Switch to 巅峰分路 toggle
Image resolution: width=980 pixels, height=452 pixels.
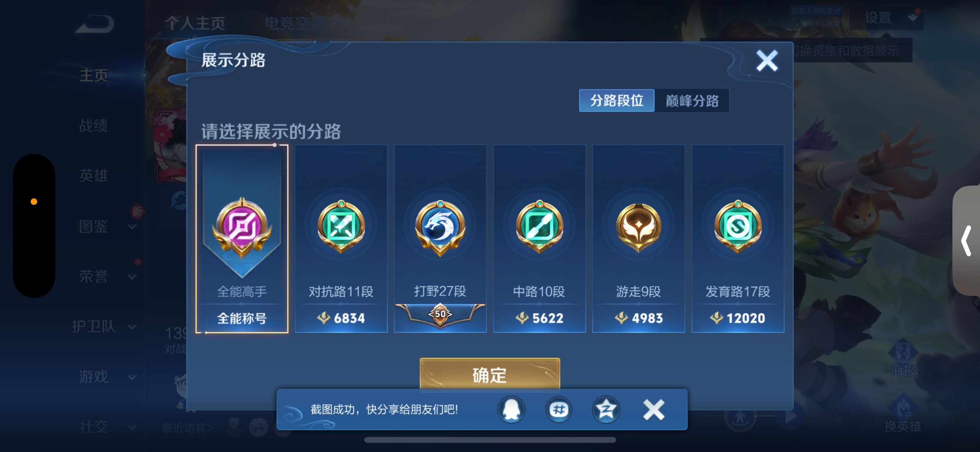(692, 100)
